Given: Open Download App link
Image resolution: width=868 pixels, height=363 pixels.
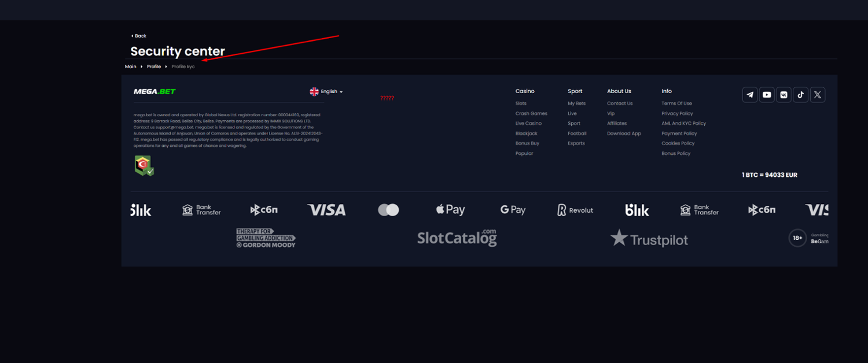Looking at the screenshot, I should pyautogui.click(x=624, y=134).
